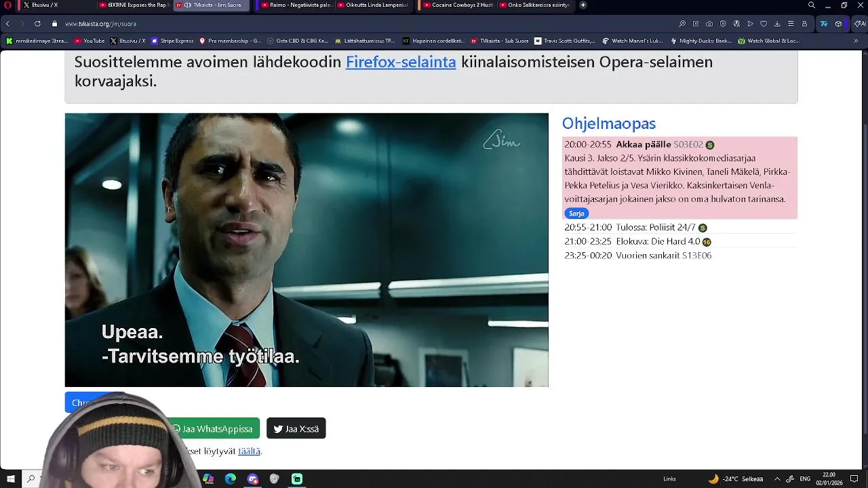Click the Sarja badge under Akkaa päälle

click(x=576, y=213)
